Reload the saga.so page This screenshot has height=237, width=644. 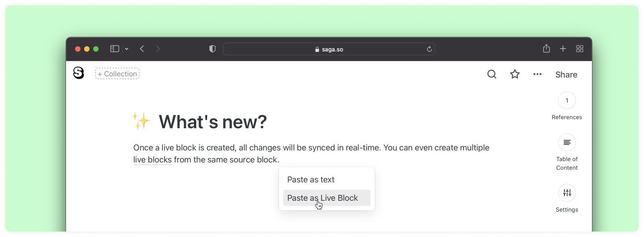tap(429, 49)
